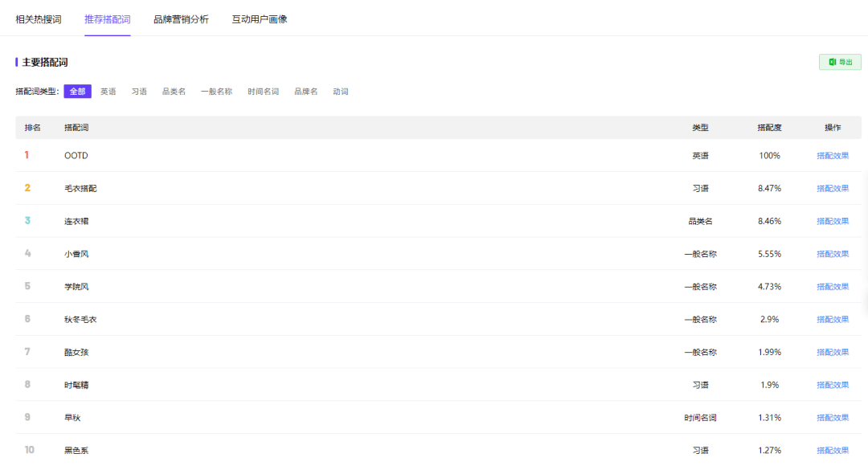Image resolution: width=868 pixels, height=466 pixels.
Task: Click rank number 10 in table
Action: tap(30, 450)
